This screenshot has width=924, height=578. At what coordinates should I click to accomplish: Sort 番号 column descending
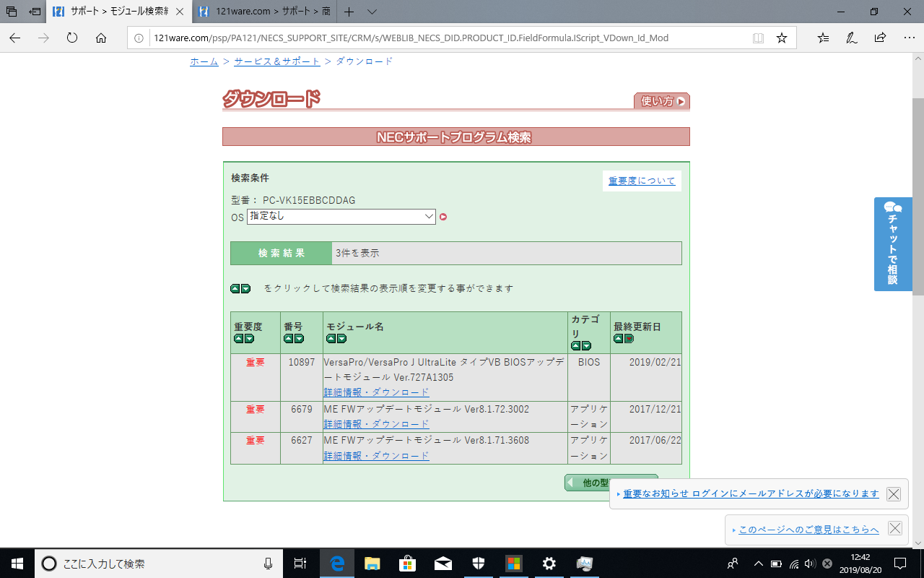(x=299, y=339)
